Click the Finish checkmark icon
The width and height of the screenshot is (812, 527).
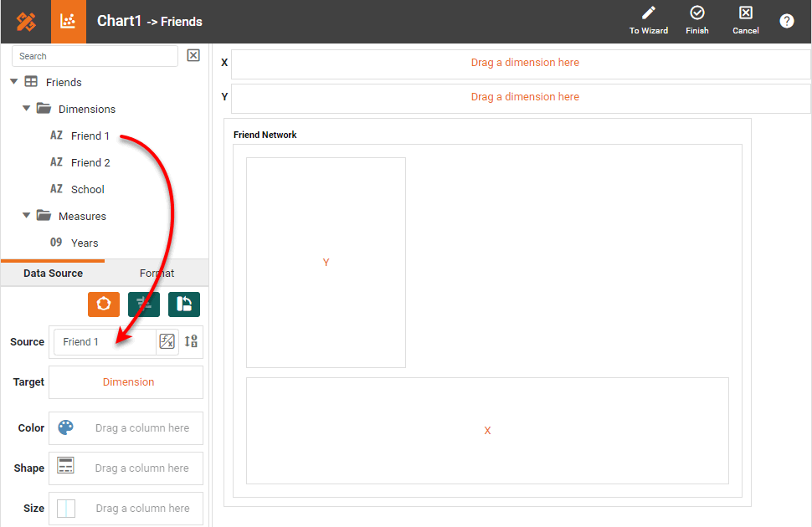point(696,13)
